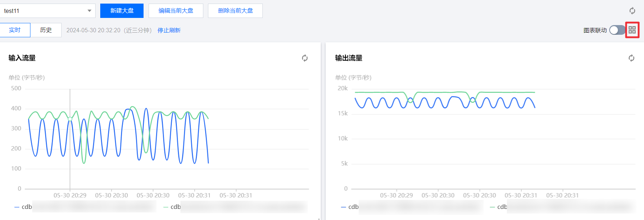Toggle green cdb legend in 输出流量 chart
Screen dimensions: 644x220
click(x=499, y=207)
